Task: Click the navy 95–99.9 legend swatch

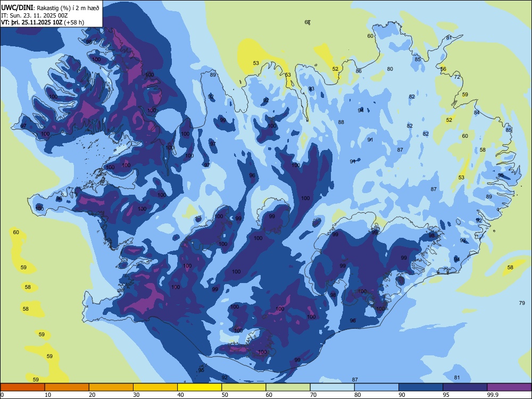Action: 465,387
